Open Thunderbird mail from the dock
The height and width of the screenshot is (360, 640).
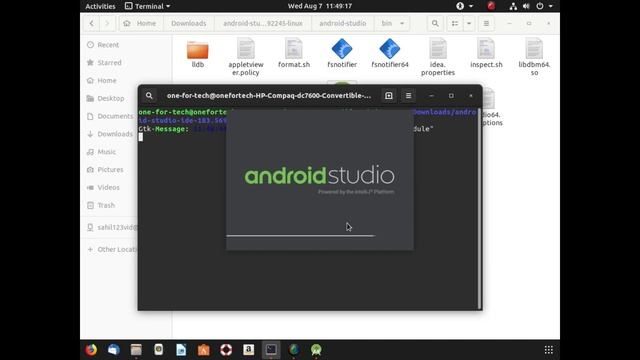click(x=114, y=350)
